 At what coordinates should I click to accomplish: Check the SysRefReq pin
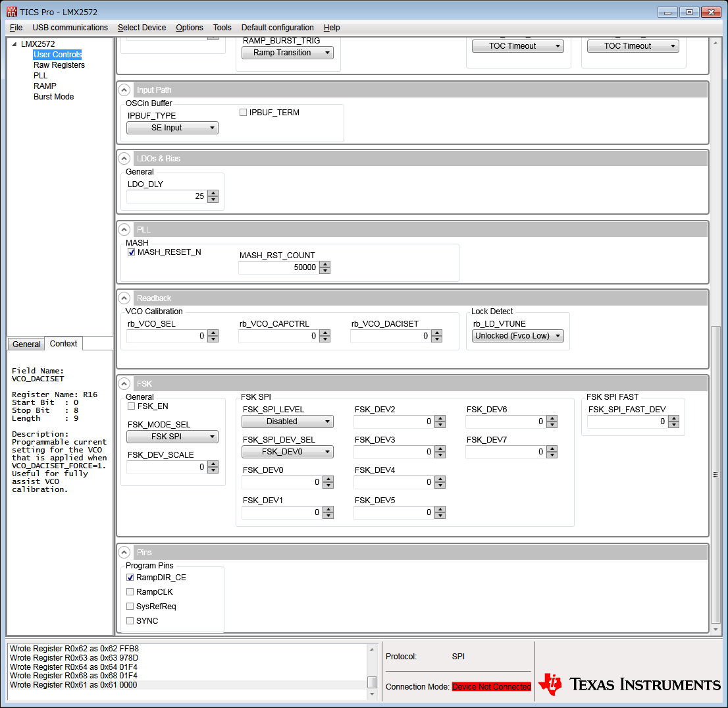tap(130, 607)
